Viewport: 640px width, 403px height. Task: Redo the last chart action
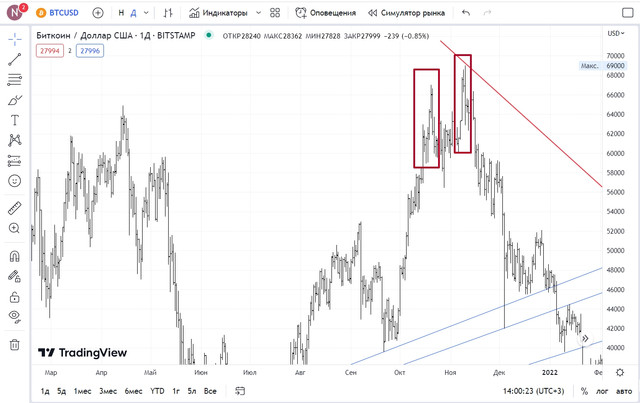coord(487,13)
